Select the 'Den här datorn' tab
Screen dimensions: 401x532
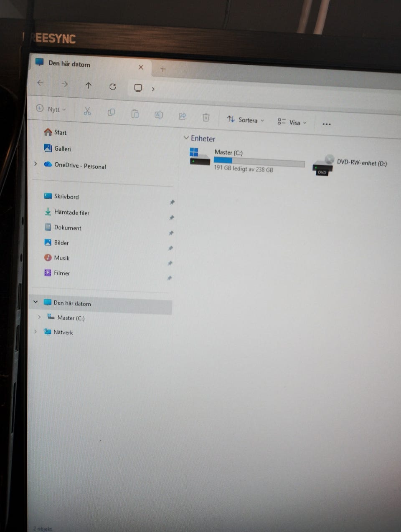click(69, 63)
